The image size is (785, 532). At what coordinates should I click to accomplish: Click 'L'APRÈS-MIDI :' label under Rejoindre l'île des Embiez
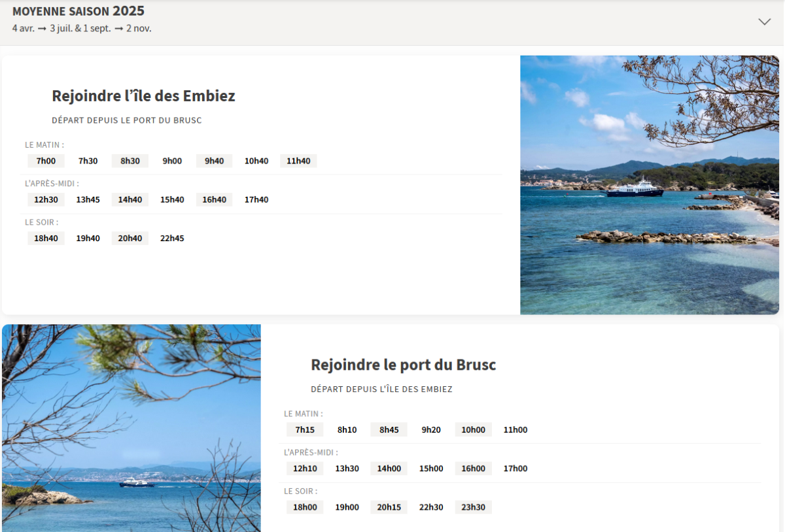pyautogui.click(x=52, y=183)
